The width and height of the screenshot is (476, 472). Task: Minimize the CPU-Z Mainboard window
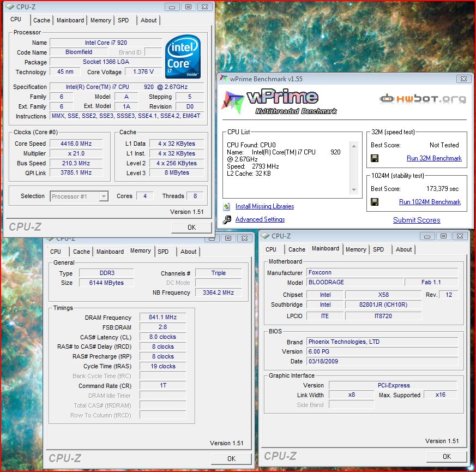427,236
